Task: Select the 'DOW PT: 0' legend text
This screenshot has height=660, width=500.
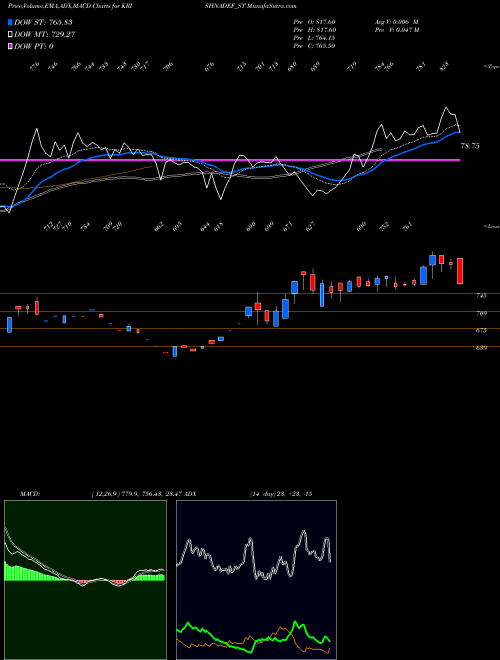Action: tap(34, 46)
